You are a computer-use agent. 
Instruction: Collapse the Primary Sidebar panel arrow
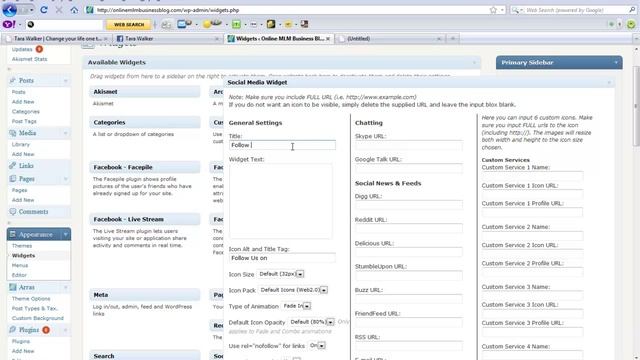coord(616,62)
